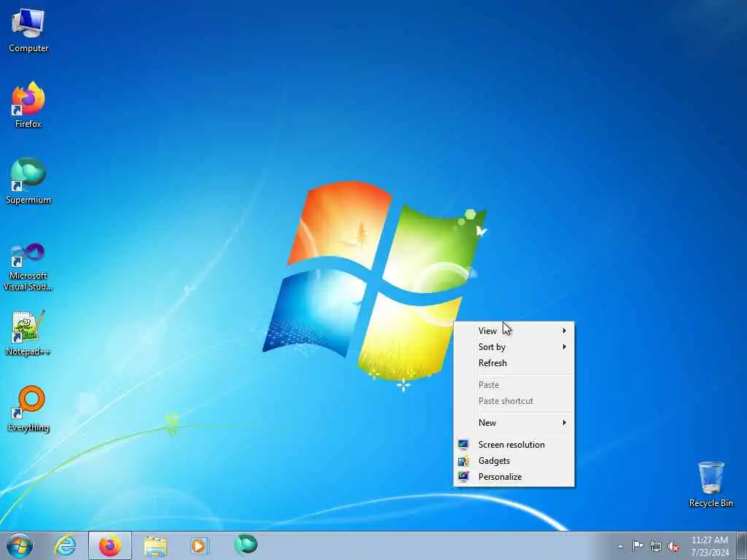
Task: Select the Supermium desktop shortcut
Action: 28,181
